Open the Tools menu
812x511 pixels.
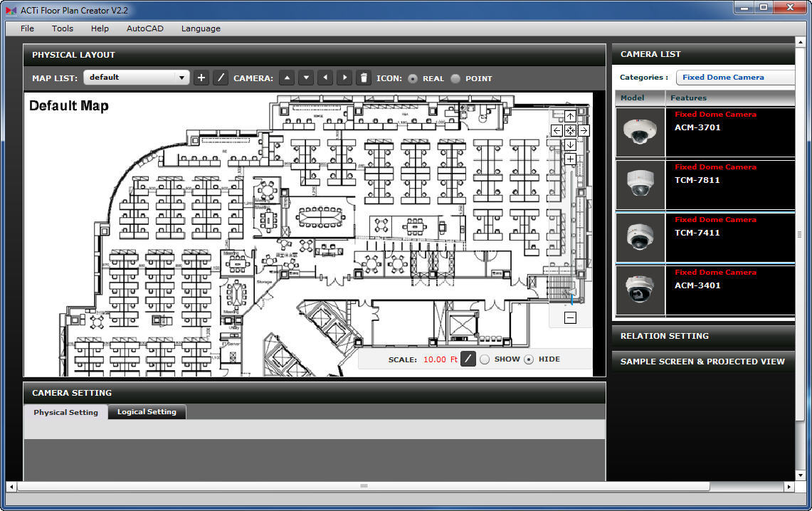pyautogui.click(x=63, y=28)
